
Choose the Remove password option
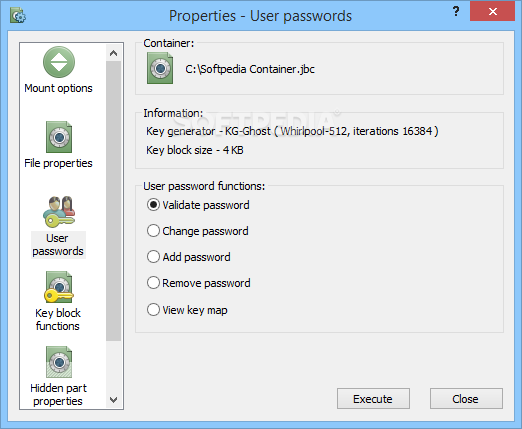[153, 283]
